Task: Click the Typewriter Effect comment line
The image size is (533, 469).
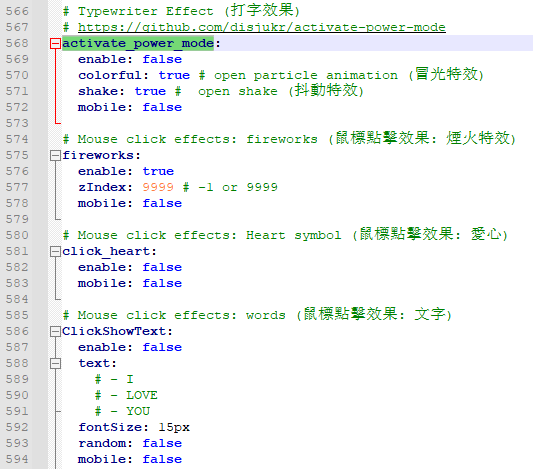Action: pyautogui.click(x=182, y=11)
